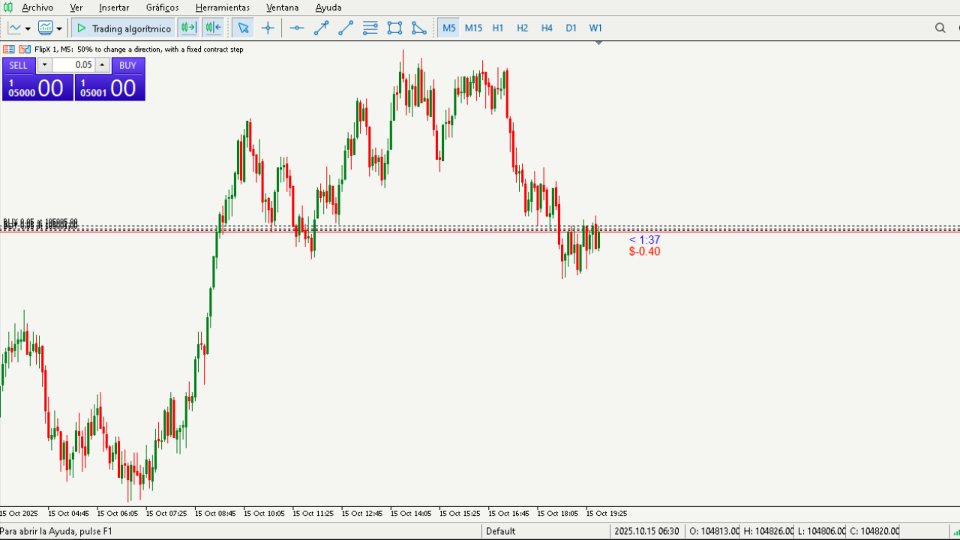Open the Gráficos menu
This screenshot has height=540, width=960.
[x=162, y=8]
